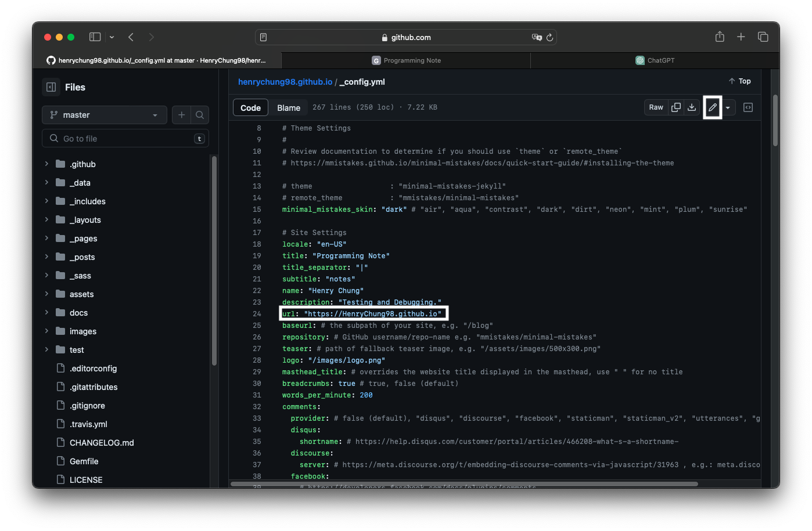Open the test folder

click(77, 350)
